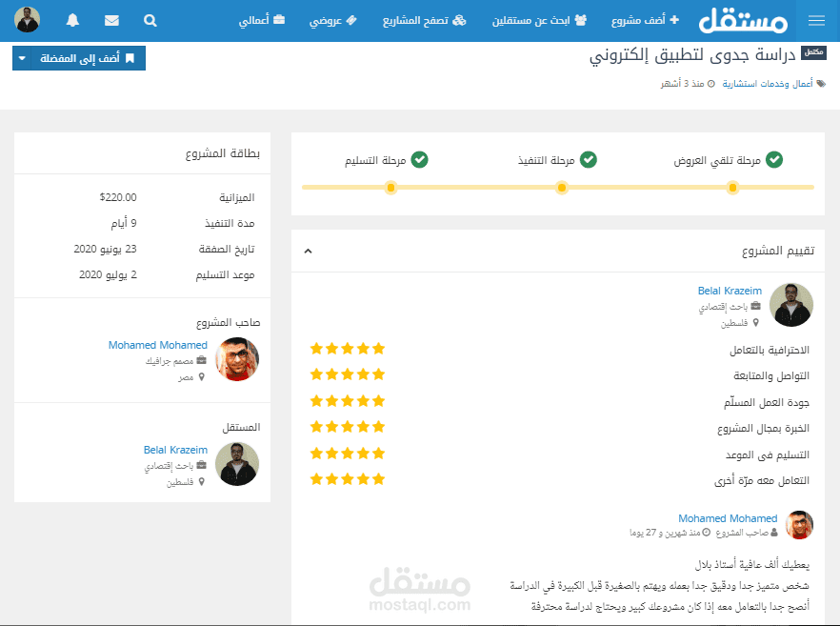Click progress dot under مرحلة التسليم
This screenshot has width=840, height=626.
(390, 188)
